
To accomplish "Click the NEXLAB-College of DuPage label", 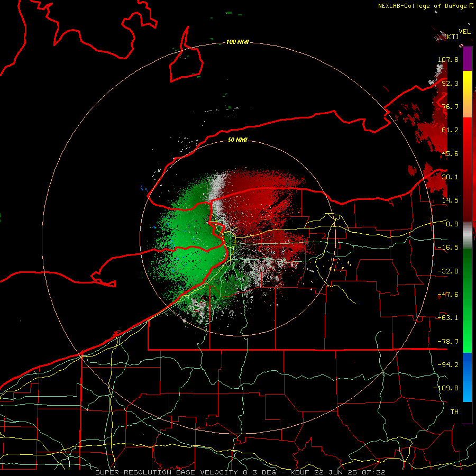I will click(422, 6).
